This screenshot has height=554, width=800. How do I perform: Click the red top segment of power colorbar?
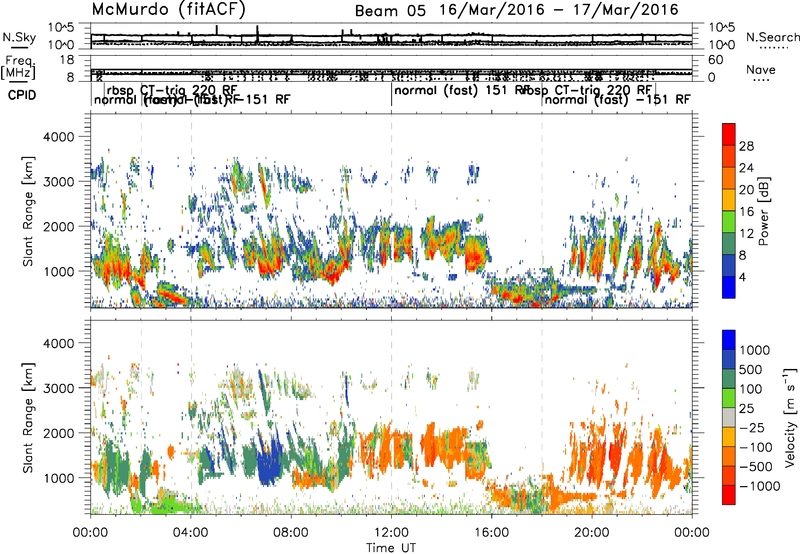(729, 135)
